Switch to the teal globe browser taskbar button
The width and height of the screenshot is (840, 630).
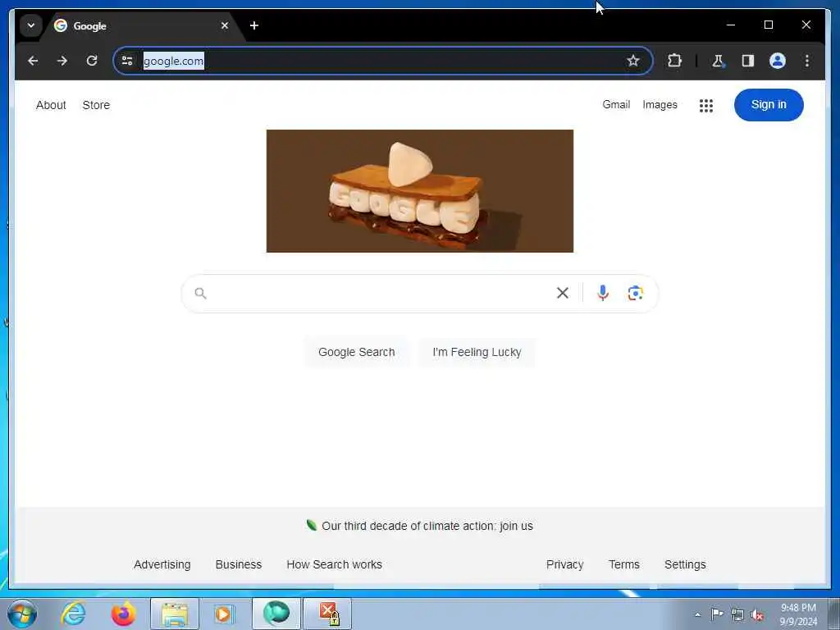[276, 614]
